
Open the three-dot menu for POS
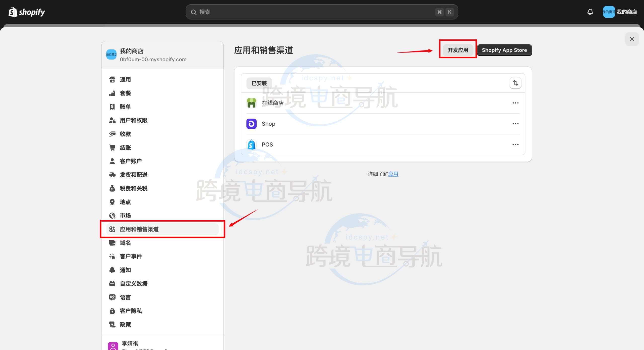coord(515,144)
